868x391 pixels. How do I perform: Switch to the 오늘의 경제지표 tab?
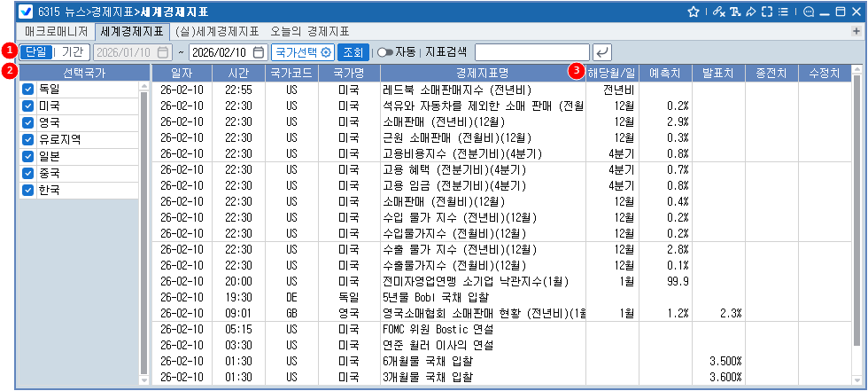(309, 31)
